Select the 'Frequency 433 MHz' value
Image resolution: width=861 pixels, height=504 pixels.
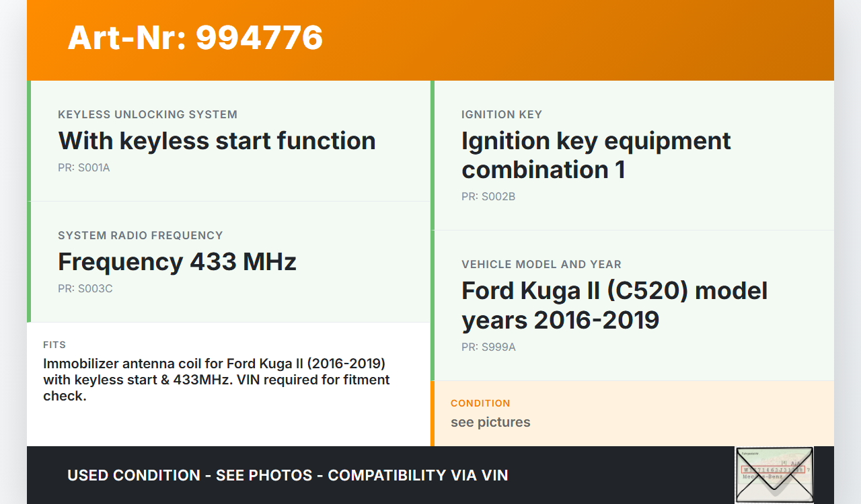click(x=177, y=261)
